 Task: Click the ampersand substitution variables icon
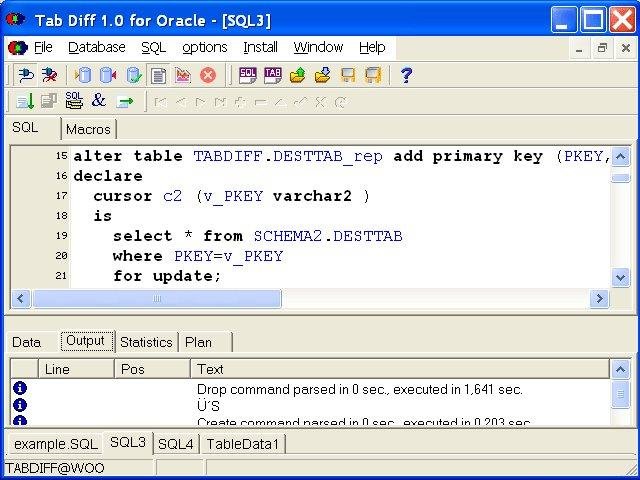(x=99, y=100)
